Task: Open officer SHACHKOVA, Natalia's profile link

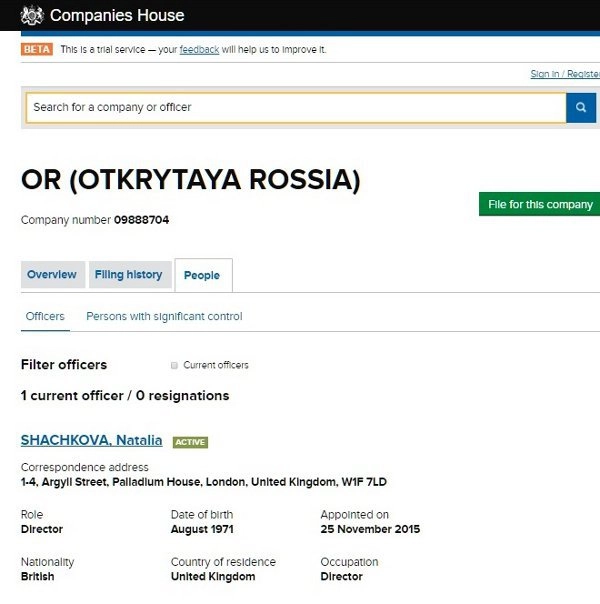Action: tap(92, 441)
